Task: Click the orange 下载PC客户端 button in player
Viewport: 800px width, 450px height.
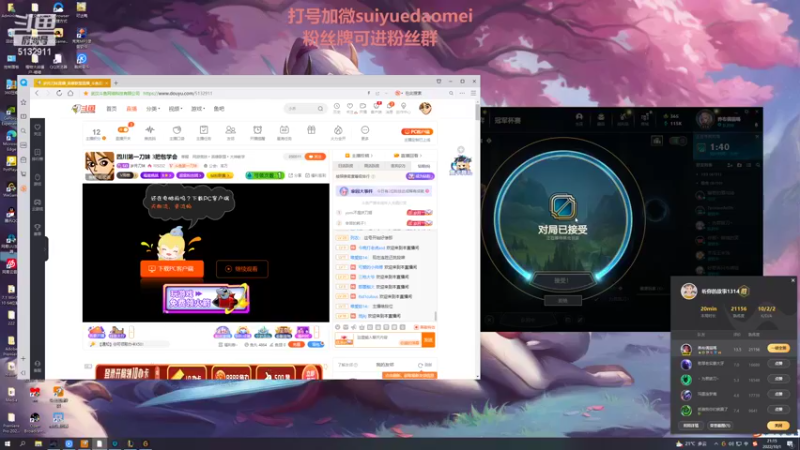Action: (172, 268)
